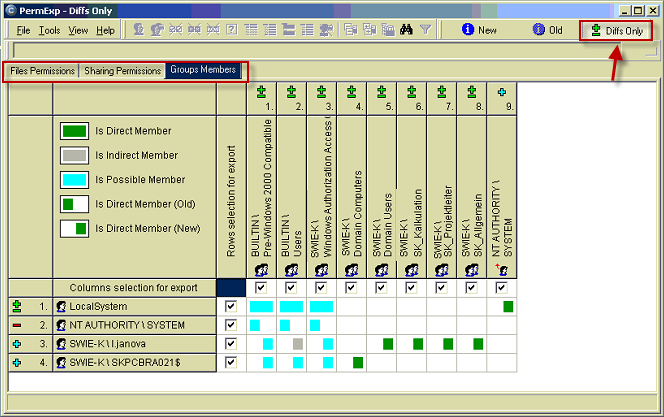The image size is (664, 417).
Task: Open the Tools menu
Action: click(x=50, y=30)
